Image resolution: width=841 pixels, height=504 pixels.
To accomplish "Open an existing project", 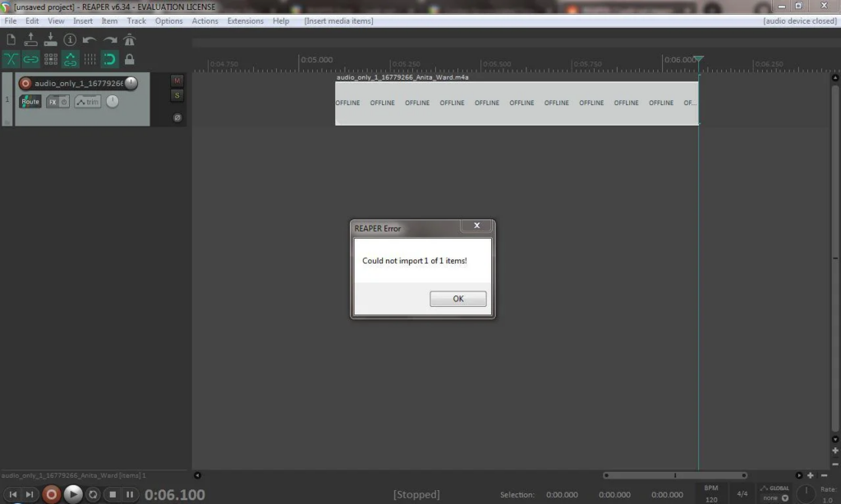I will 30,39.
